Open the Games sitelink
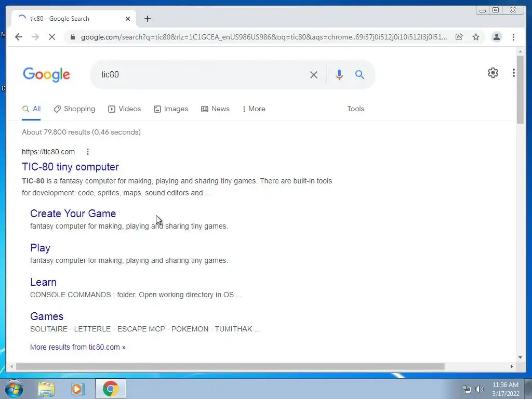The image size is (532, 399). [x=47, y=316]
